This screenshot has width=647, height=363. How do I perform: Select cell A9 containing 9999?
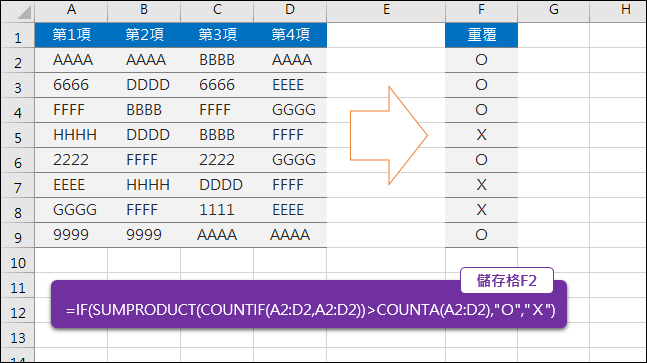[71, 235]
